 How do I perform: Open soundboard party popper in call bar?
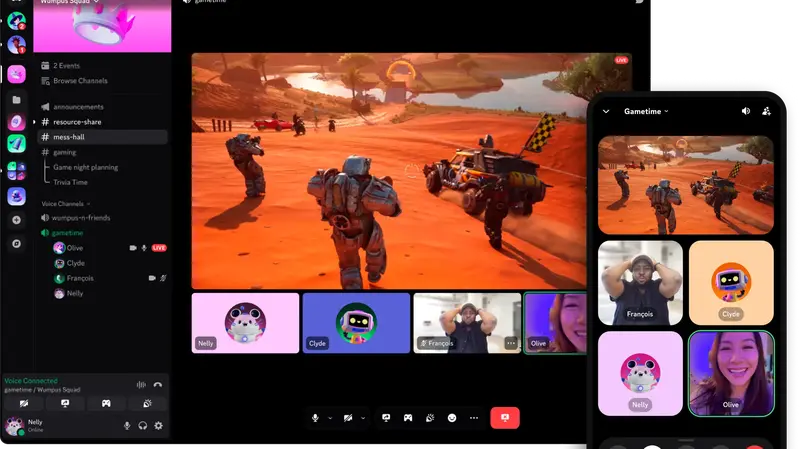430,418
